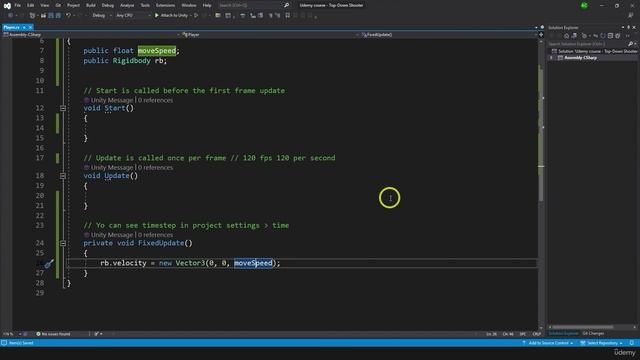Click the Visual Studio logo icon
Viewport: 640px width, 360px height.
(x=7, y=6)
